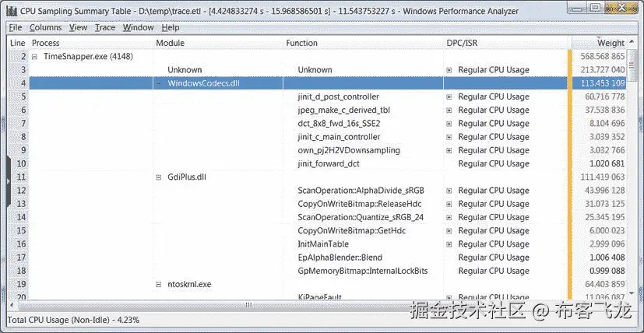Screen dimensions: 644x333
Task: Select the ScanOperation::AlphaDivide_sRGB function cell
Action: (x=361, y=191)
